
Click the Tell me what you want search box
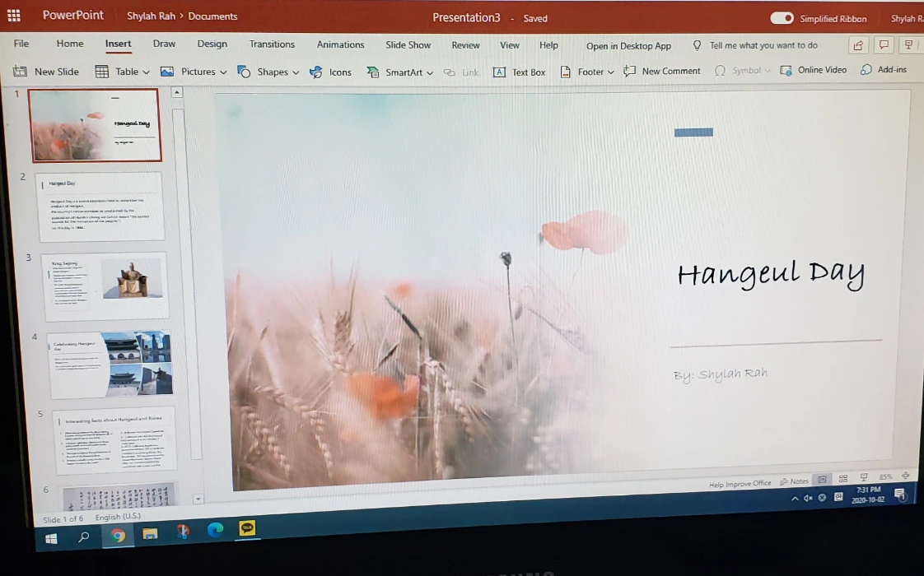763,45
